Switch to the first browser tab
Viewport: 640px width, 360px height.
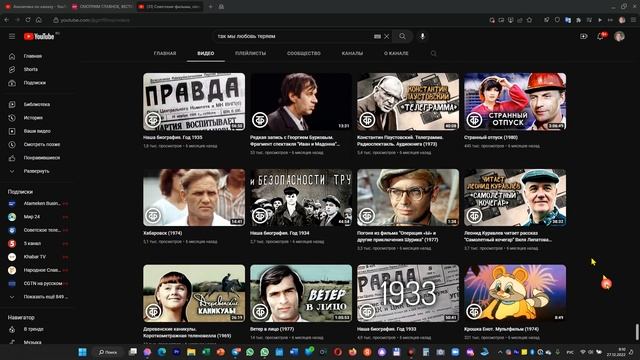point(36,7)
